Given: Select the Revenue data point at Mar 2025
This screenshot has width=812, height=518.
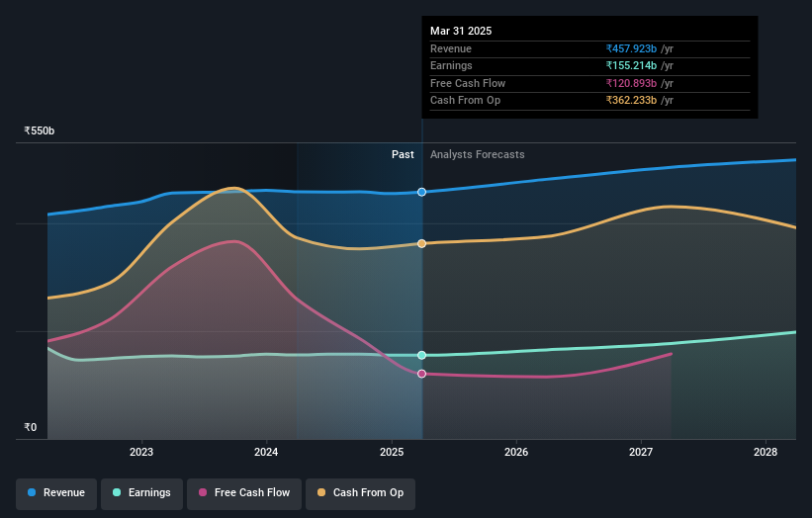Looking at the screenshot, I should [422, 192].
